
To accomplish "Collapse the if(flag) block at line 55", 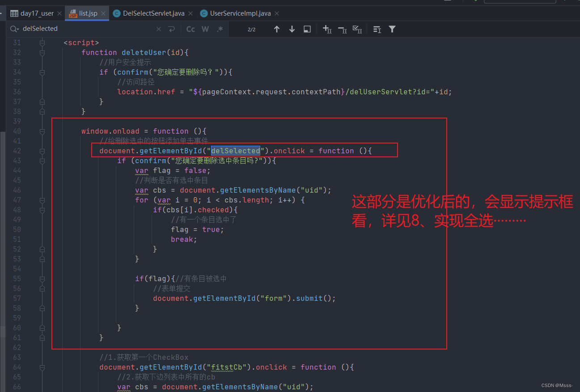I will pos(42,279).
